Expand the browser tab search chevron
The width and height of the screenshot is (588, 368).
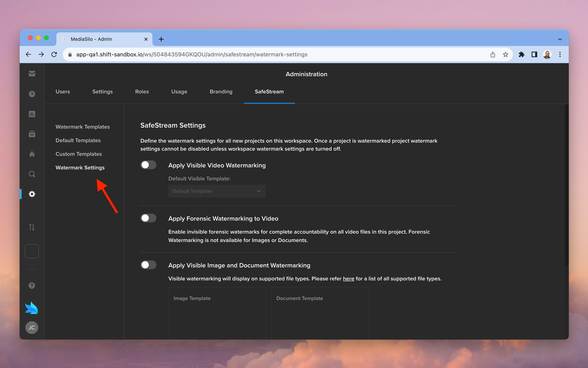560,39
